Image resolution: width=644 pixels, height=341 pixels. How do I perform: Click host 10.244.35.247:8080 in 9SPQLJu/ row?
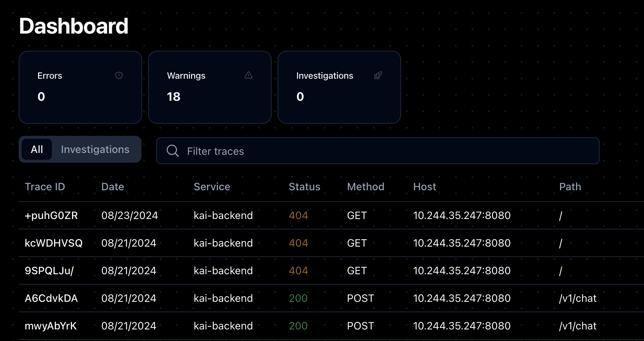462,270
